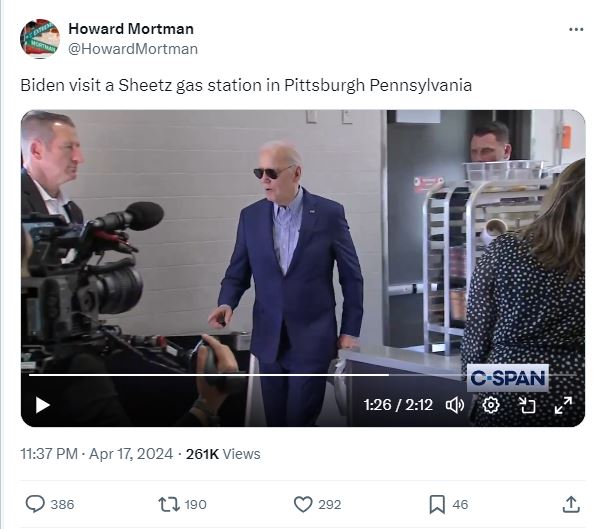Screen dimensions: 602x529
Task: Open the three-dot more options menu
Action: (576, 29)
